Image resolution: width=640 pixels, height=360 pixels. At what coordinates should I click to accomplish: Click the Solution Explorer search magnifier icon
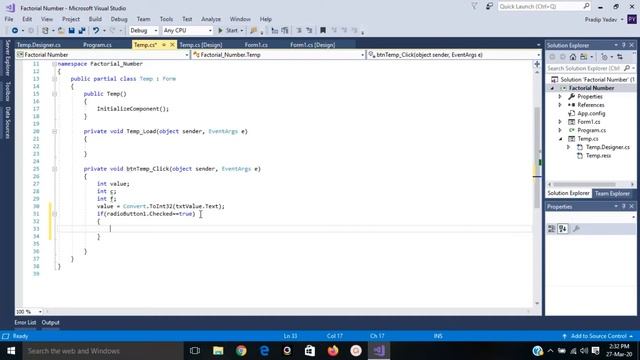pos(627,68)
